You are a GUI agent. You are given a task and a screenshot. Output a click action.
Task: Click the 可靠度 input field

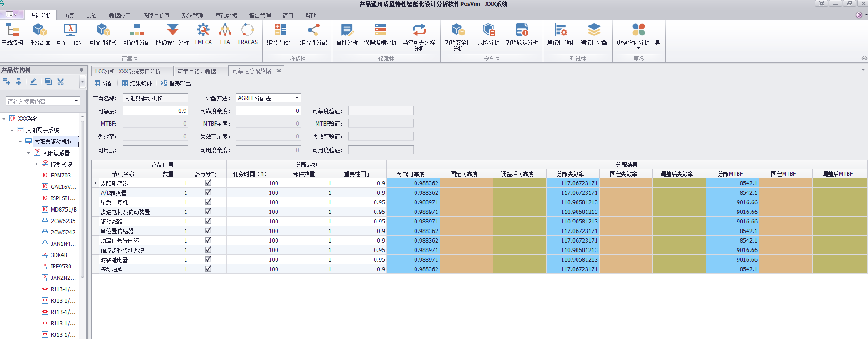155,111
